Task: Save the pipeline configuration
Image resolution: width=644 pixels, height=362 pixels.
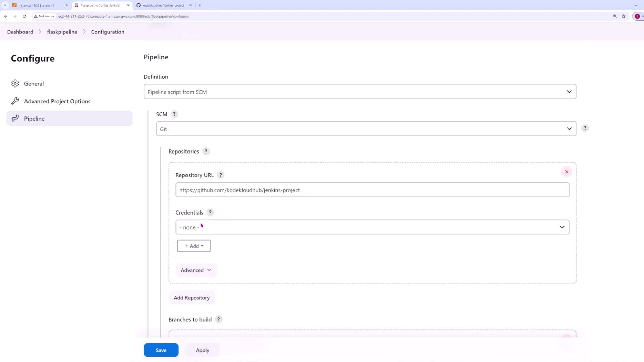Action: click(x=161, y=350)
